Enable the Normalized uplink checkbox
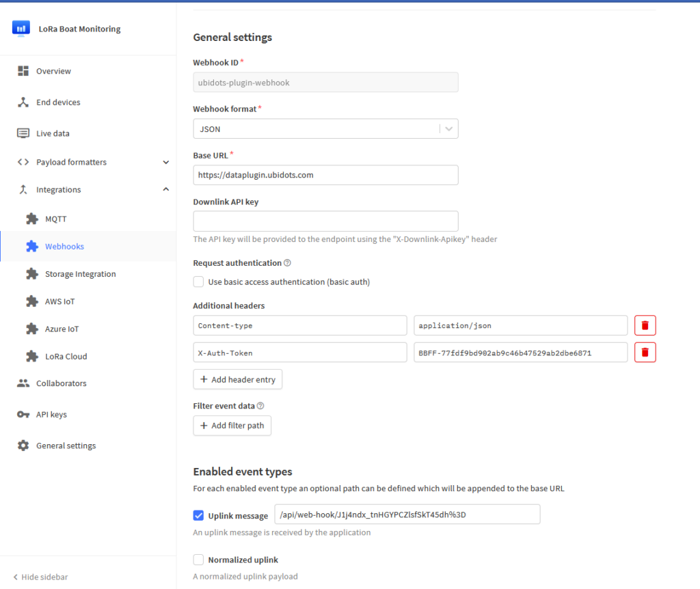Screen dimensions: 700x589 (x=199, y=560)
